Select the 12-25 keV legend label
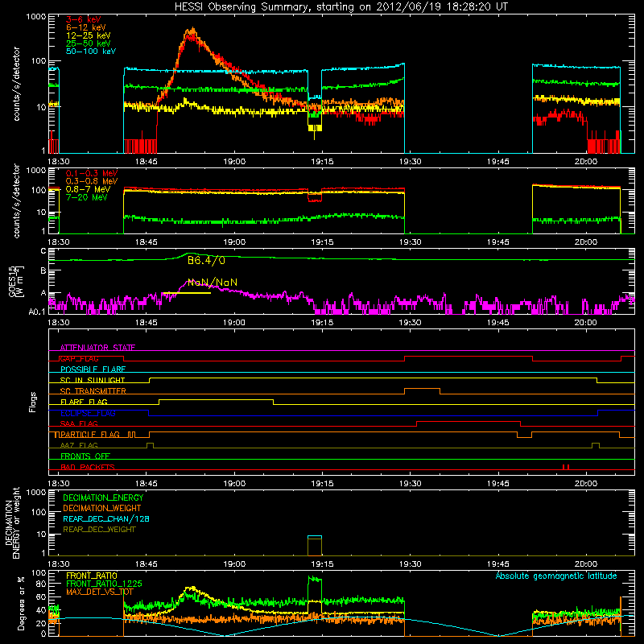This screenshot has width=644, height=644. pos(89,35)
